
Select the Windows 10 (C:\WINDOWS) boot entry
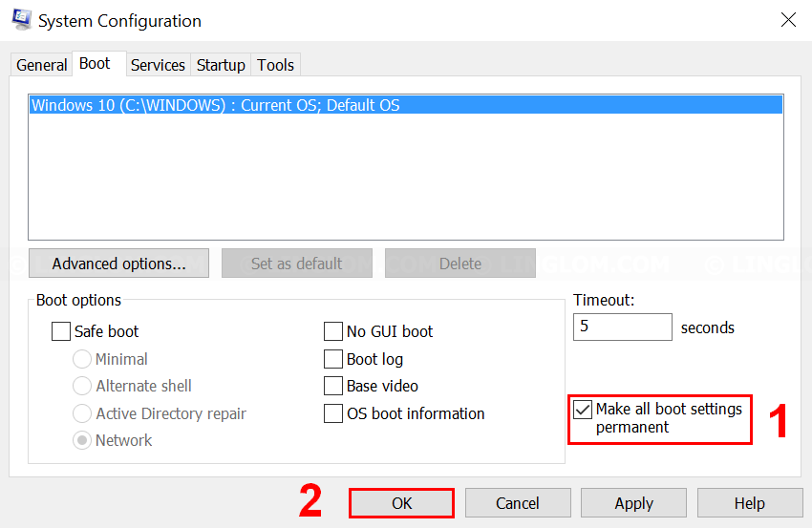coord(405,105)
